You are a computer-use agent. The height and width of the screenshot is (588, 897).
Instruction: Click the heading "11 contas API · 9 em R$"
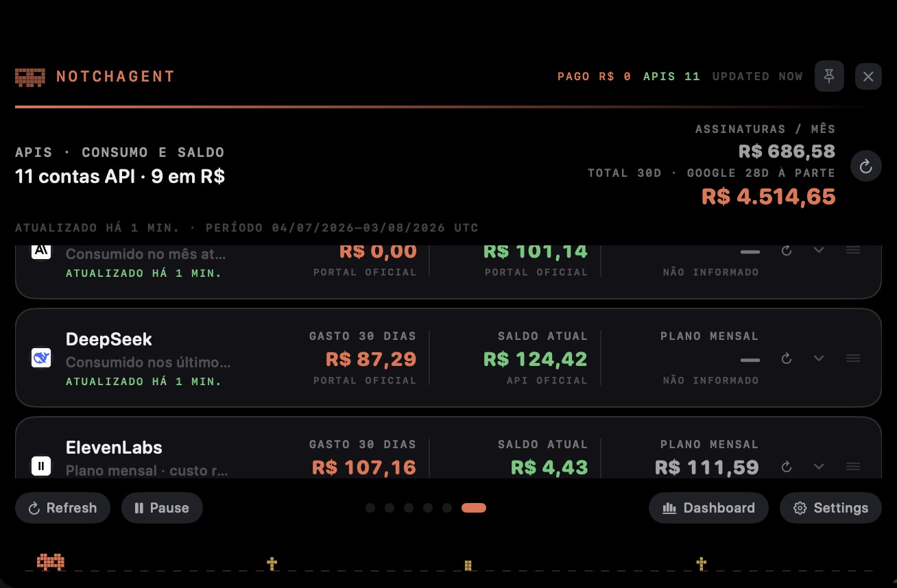coord(120,177)
